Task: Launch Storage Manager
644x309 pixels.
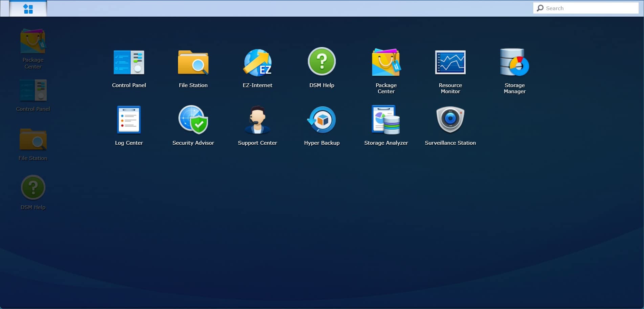Action: (x=514, y=63)
